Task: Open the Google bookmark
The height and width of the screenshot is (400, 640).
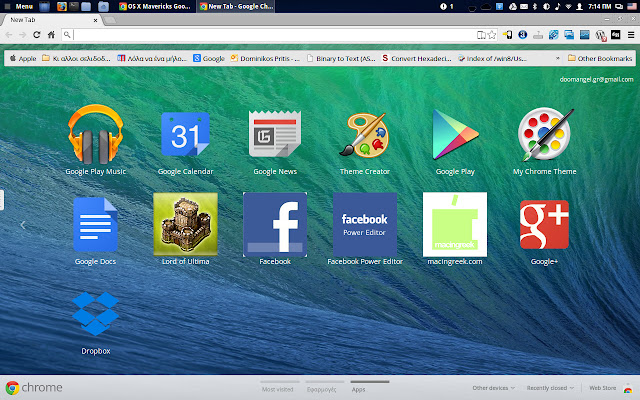Action: [209, 58]
